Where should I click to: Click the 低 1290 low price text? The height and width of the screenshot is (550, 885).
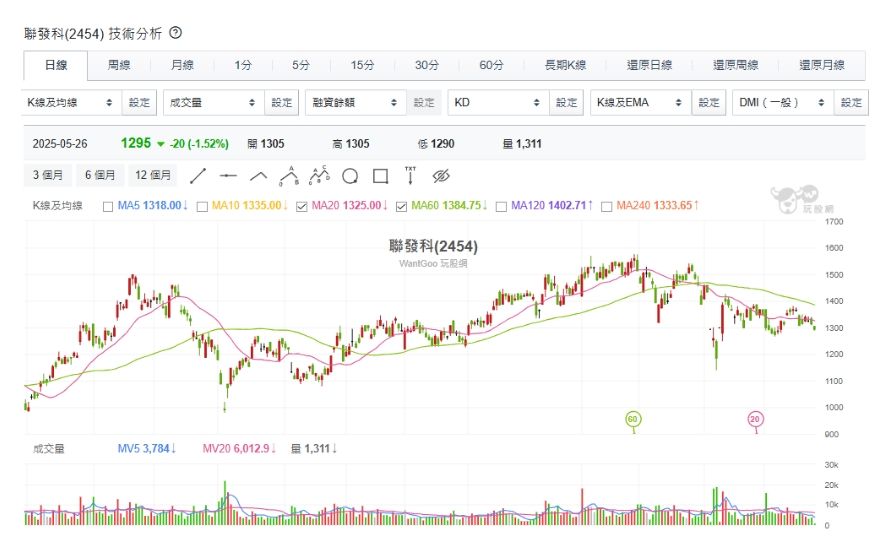[x=436, y=144]
